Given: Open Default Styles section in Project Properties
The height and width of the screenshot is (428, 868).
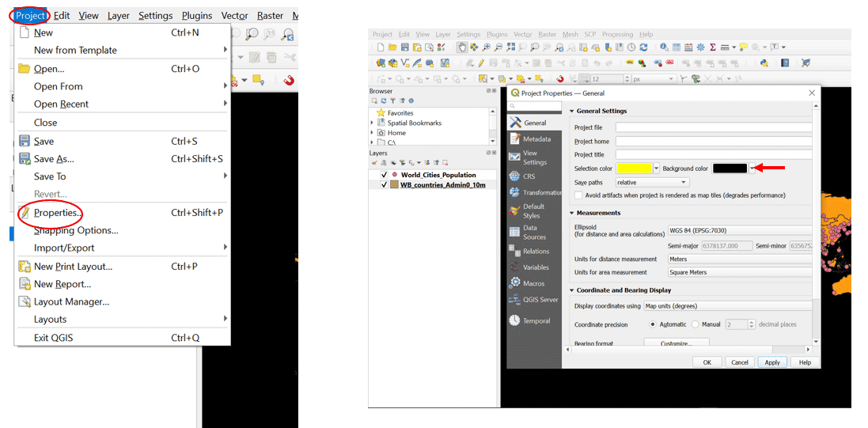Looking at the screenshot, I should click(x=534, y=211).
